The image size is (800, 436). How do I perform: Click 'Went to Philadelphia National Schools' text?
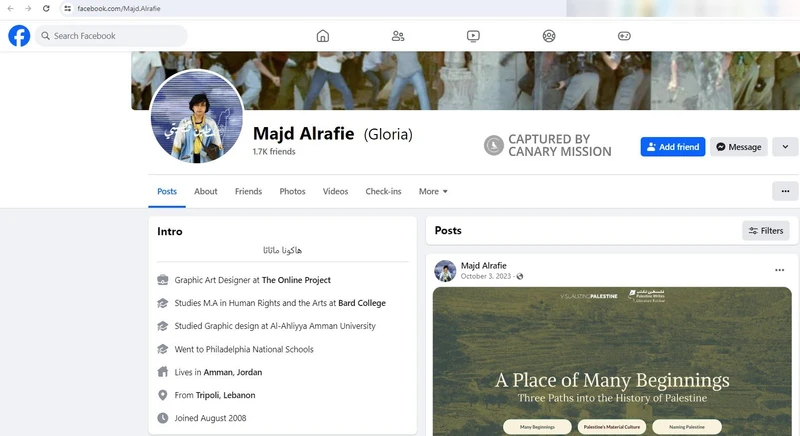click(x=244, y=349)
